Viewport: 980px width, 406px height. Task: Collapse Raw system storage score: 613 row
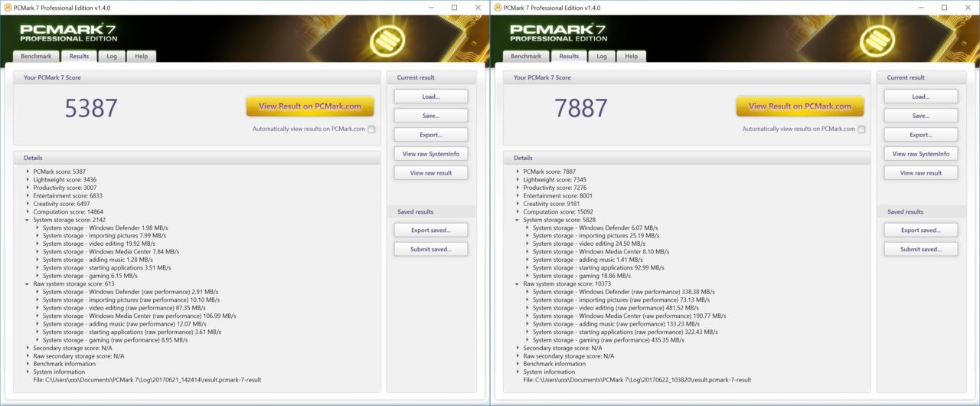coord(28,283)
